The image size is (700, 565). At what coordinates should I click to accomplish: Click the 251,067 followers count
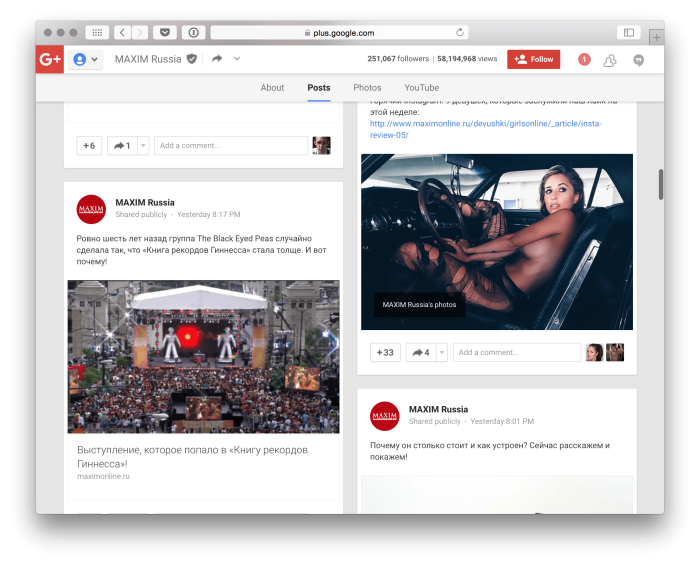398,59
